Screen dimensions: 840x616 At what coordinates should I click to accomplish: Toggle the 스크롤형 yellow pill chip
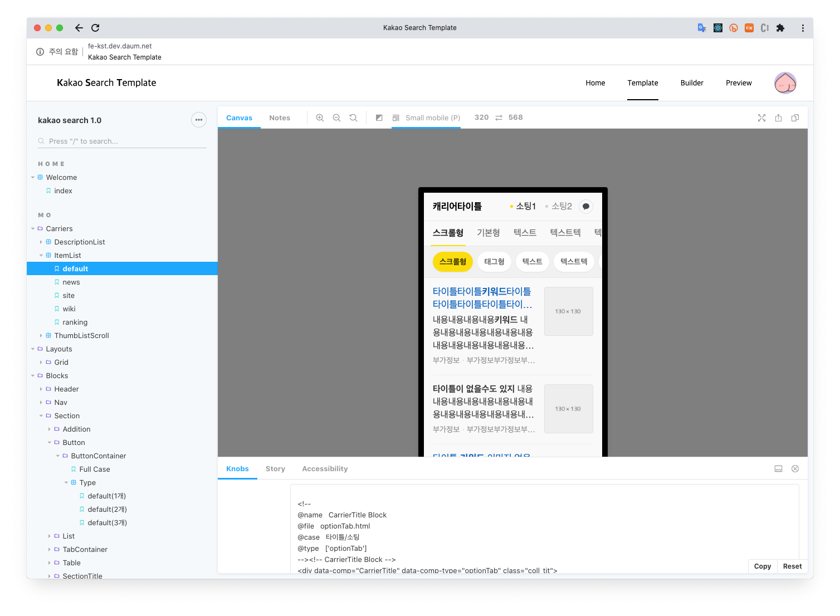(453, 262)
